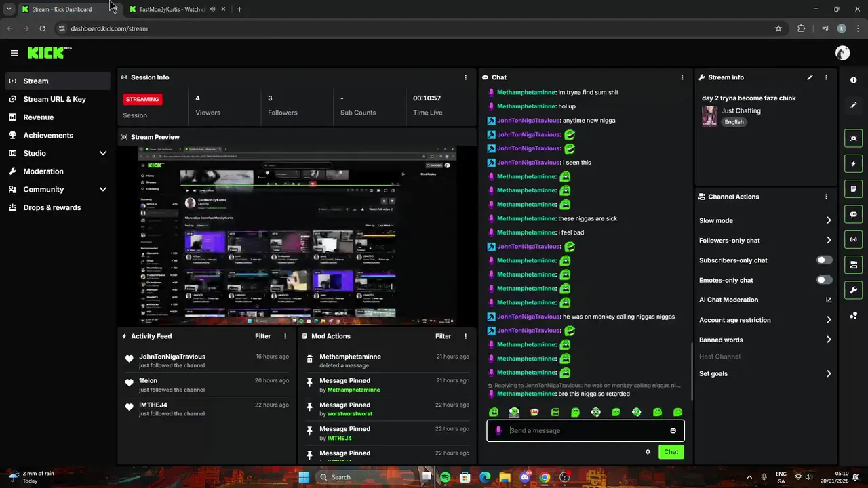This screenshot has width=868, height=488.
Task: Toggle the lightning activity feed rail icon
Action: click(853, 163)
